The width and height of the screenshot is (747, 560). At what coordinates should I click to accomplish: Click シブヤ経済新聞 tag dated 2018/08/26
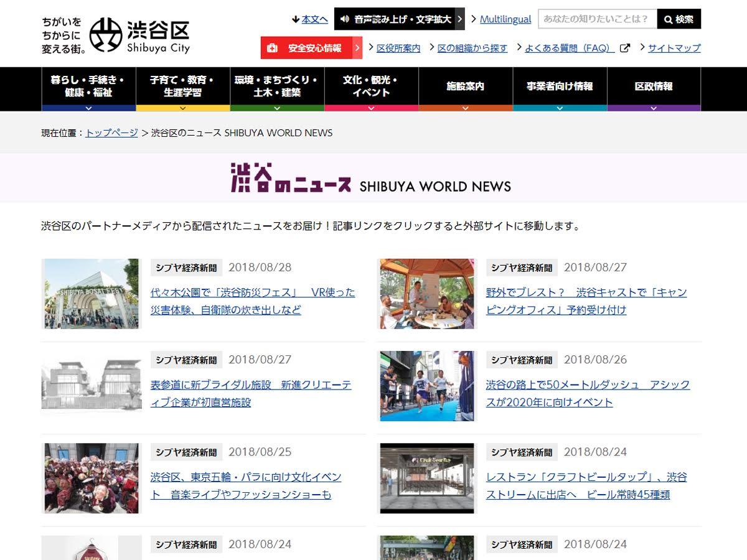pos(522,360)
